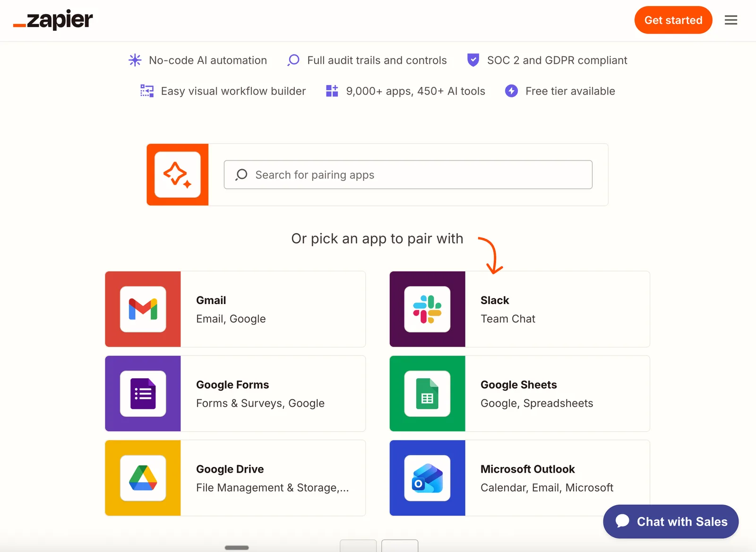Click the workflow builder icon
Screen dimensions: 756x552
pos(147,91)
